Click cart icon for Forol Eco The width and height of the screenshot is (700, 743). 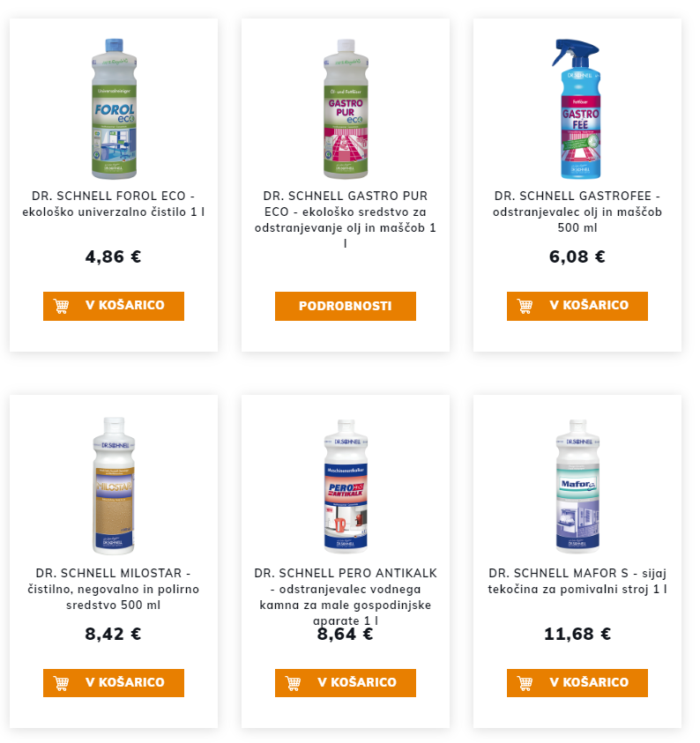[x=62, y=306]
